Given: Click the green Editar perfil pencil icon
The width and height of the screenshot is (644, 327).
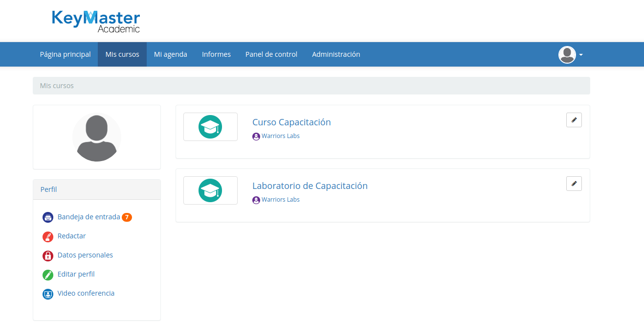Looking at the screenshot, I should tap(47, 275).
